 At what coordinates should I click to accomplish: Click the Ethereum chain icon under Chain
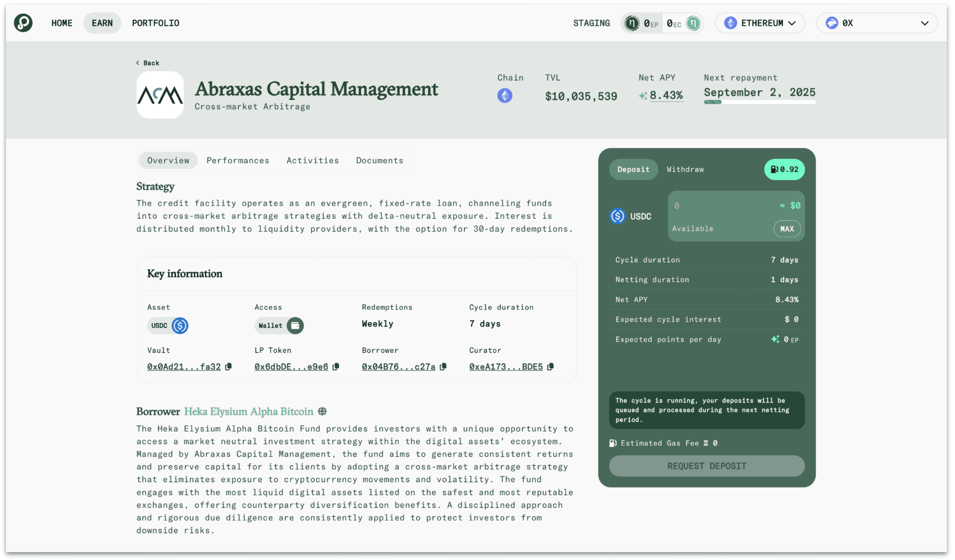click(504, 96)
